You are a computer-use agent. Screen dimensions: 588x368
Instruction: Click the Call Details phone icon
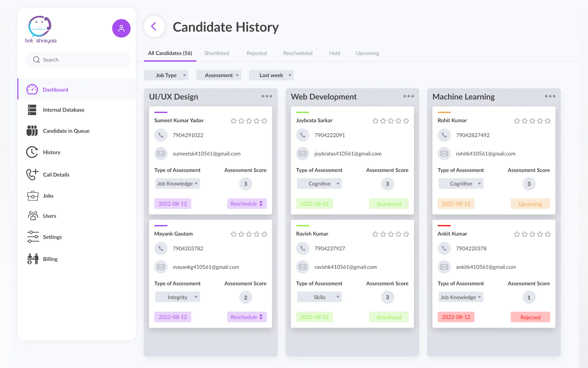[x=32, y=174]
